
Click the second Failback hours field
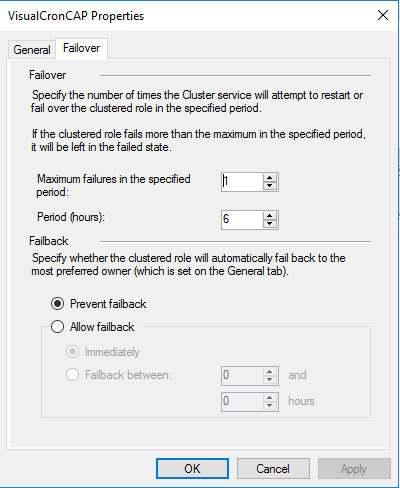tap(243, 401)
